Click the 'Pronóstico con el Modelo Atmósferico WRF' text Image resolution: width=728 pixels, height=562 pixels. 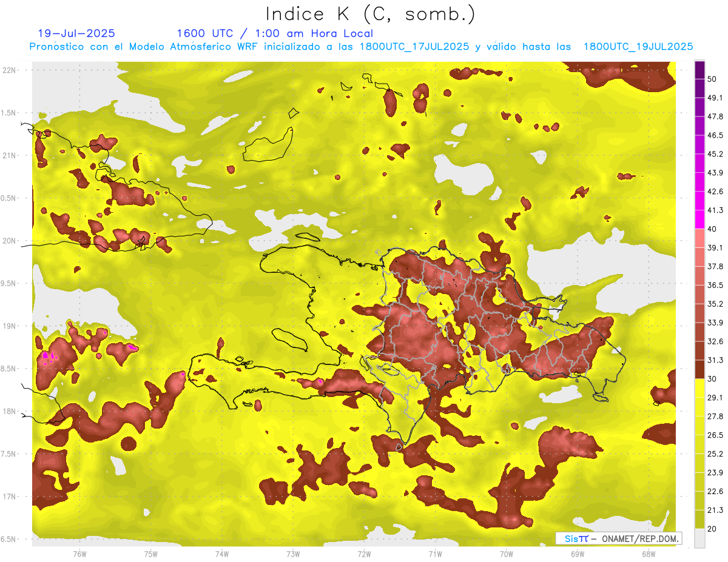click(x=145, y=47)
